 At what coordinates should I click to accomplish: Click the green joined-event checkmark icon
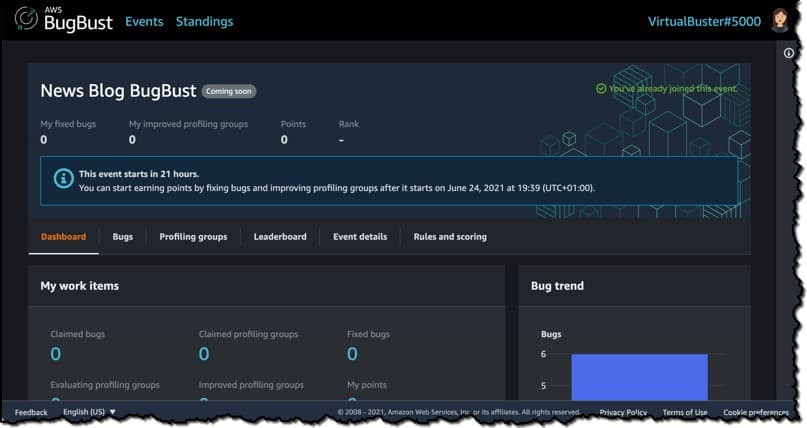click(600, 89)
